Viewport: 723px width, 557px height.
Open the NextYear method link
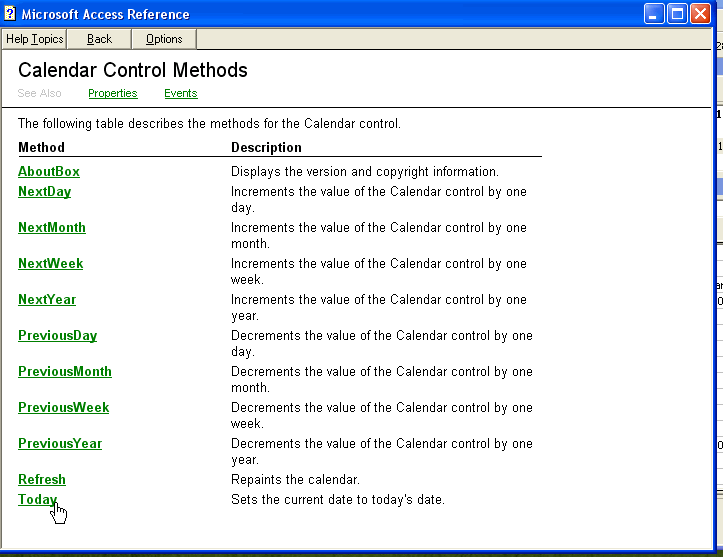[x=47, y=300]
